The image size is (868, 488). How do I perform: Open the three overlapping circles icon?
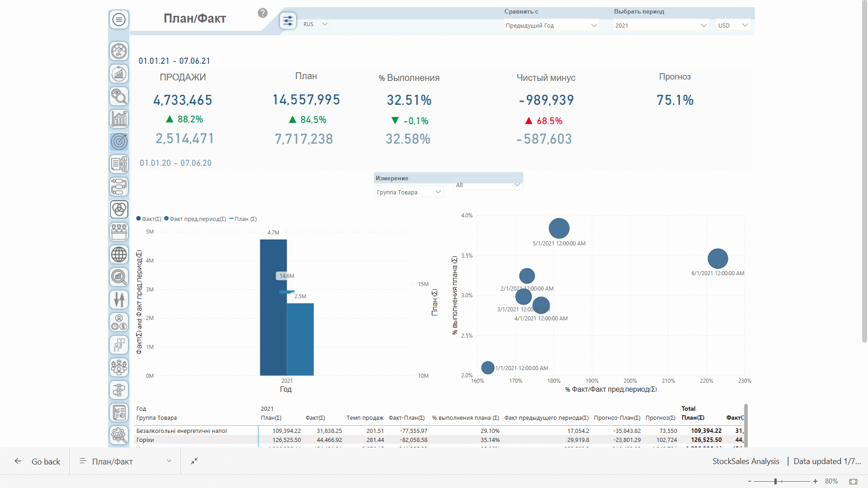tap(119, 209)
